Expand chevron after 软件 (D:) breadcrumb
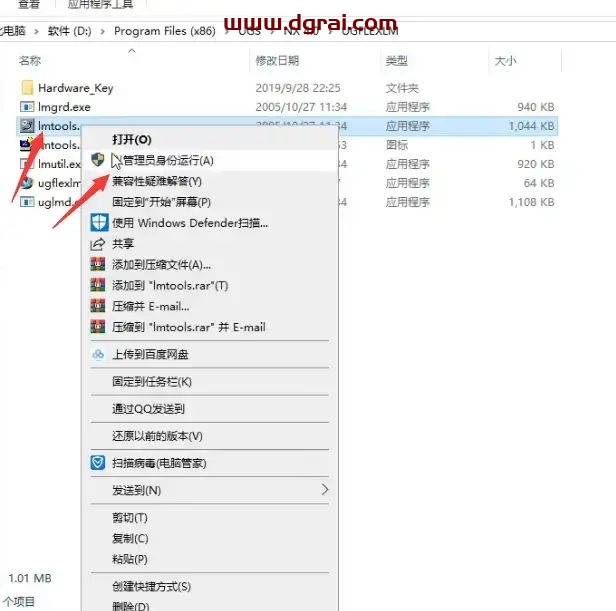The image size is (616, 611). 103,31
